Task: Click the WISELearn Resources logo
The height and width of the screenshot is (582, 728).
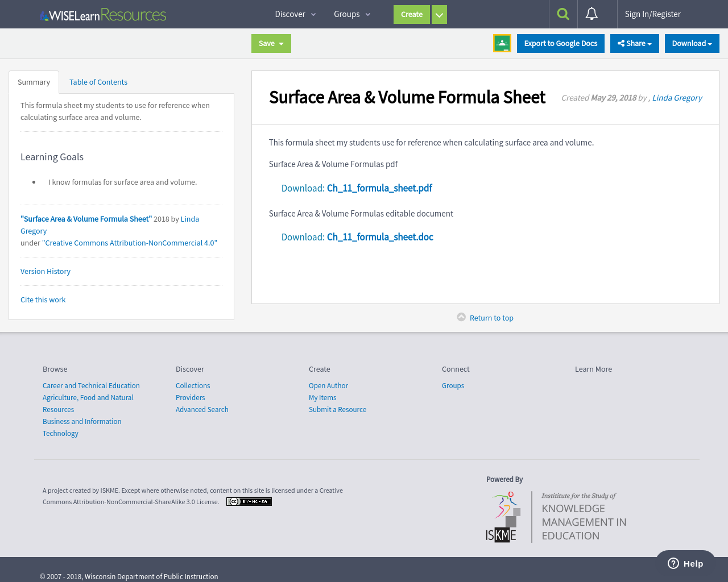Action: coord(103,15)
